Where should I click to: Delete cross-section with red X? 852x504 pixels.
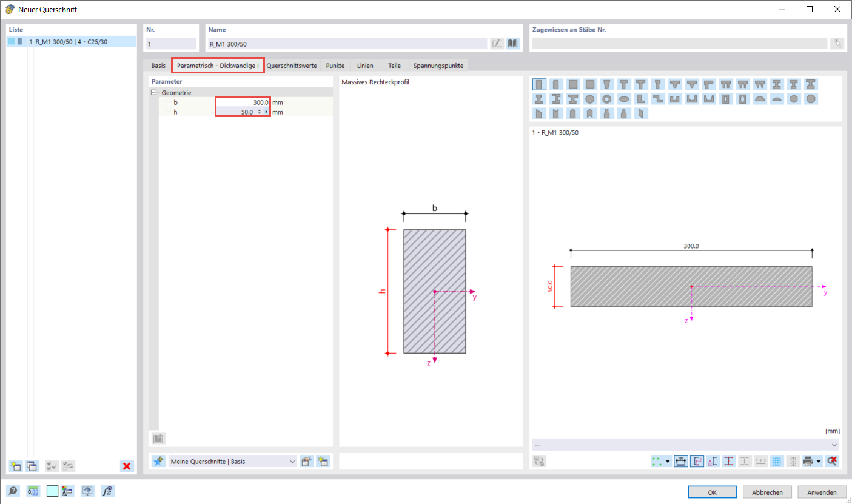coord(127,466)
